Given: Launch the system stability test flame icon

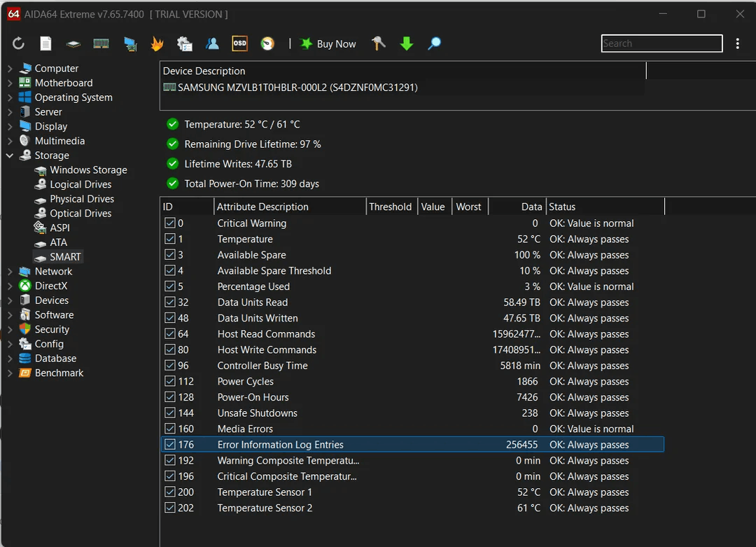Looking at the screenshot, I should pyautogui.click(x=157, y=44).
